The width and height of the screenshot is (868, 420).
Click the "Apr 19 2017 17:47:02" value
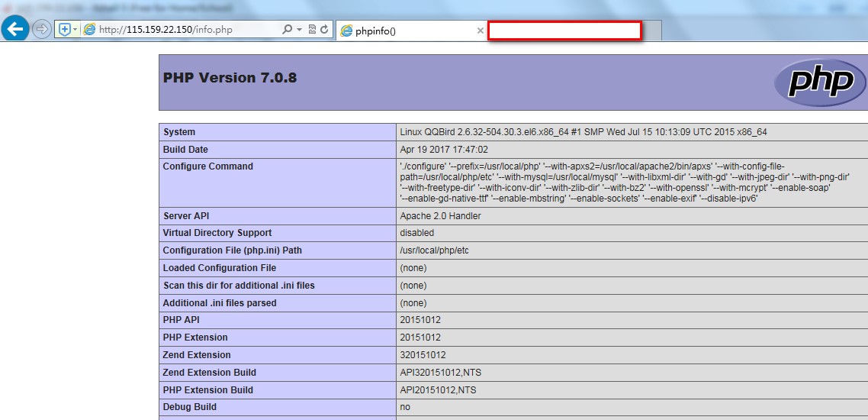pos(444,150)
